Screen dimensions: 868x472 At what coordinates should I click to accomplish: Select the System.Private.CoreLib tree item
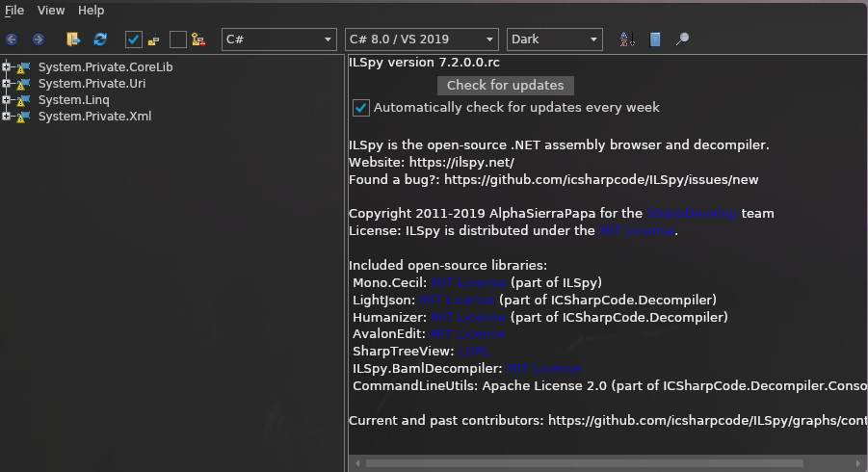(x=105, y=67)
